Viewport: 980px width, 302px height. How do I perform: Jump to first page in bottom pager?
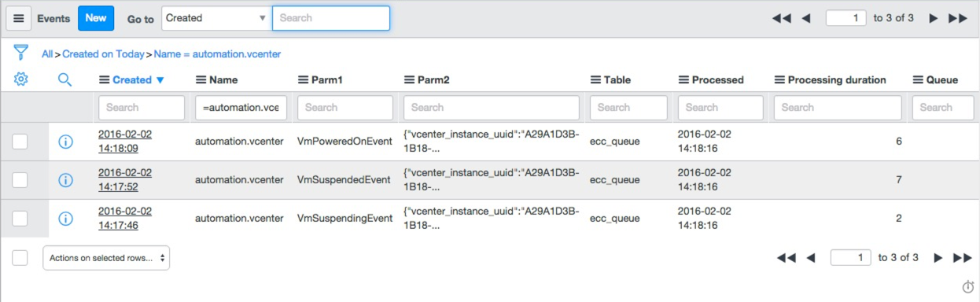pyautogui.click(x=786, y=257)
